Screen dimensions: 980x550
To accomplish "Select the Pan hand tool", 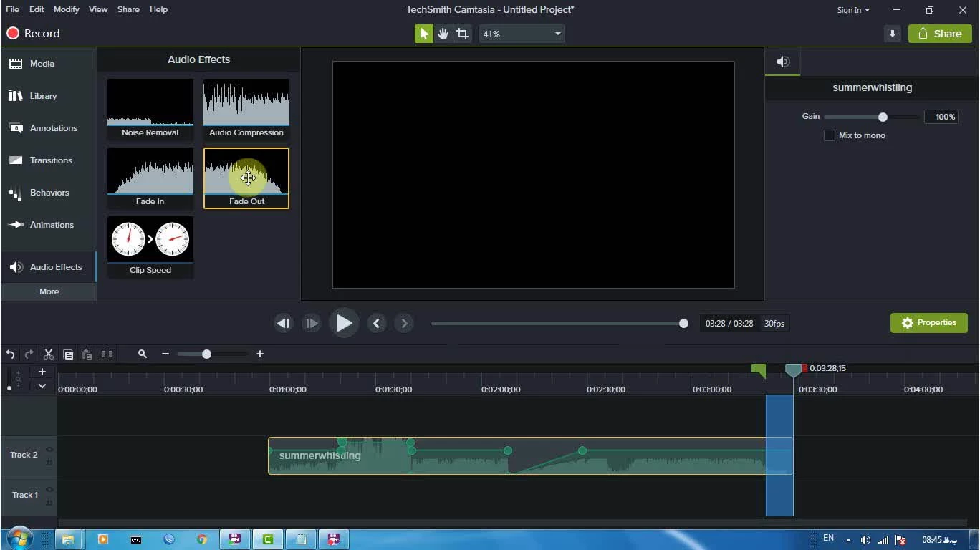I will (443, 34).
